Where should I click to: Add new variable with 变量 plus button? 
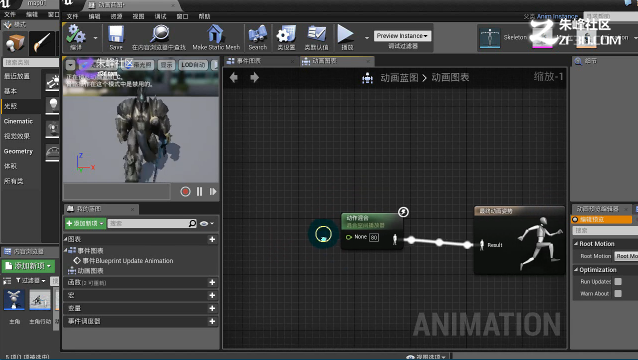coord(212,308)
